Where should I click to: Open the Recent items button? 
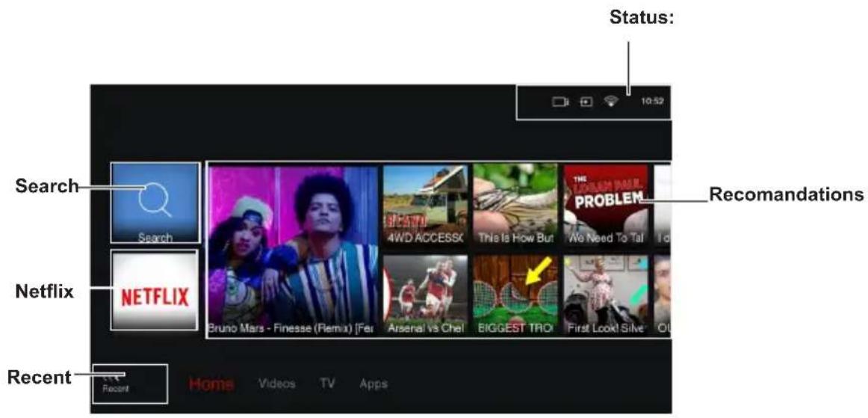130,384
